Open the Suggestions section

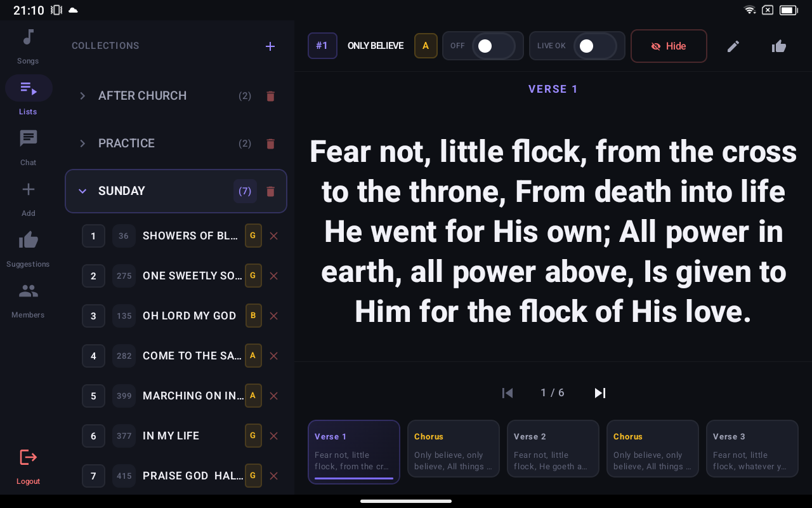[28, 249]
